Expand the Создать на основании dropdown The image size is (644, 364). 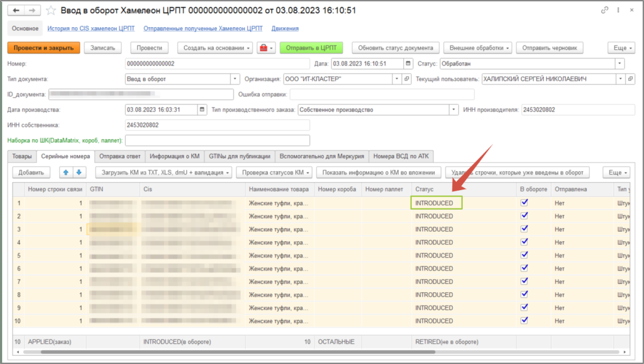coord(215,48)
